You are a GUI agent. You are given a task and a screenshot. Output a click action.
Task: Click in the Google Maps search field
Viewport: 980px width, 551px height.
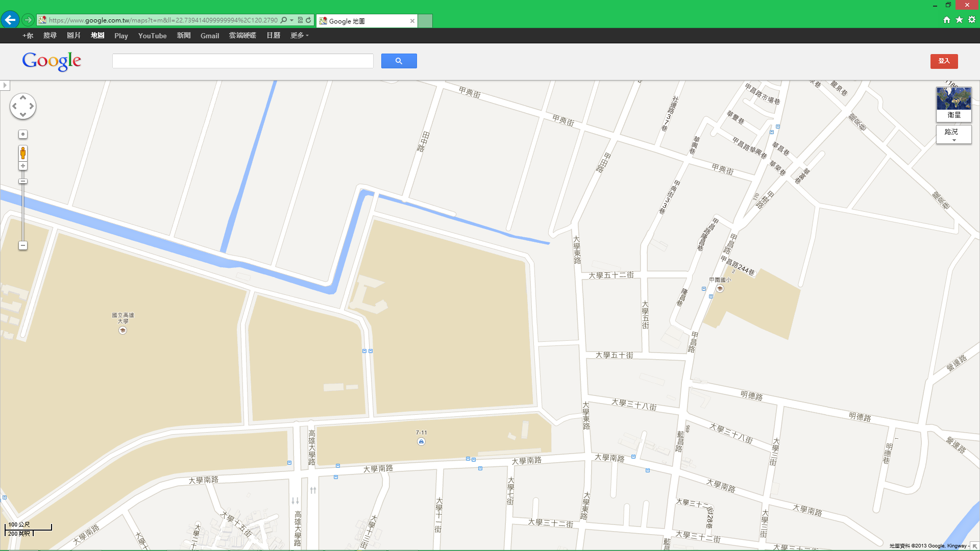point(242,61)
